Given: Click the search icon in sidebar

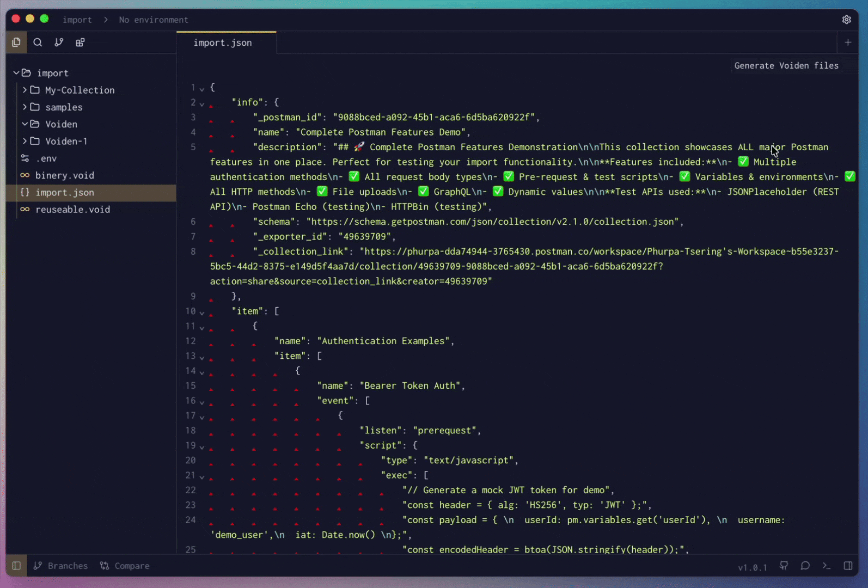Looking at the screenshot, I should (38, 42).
